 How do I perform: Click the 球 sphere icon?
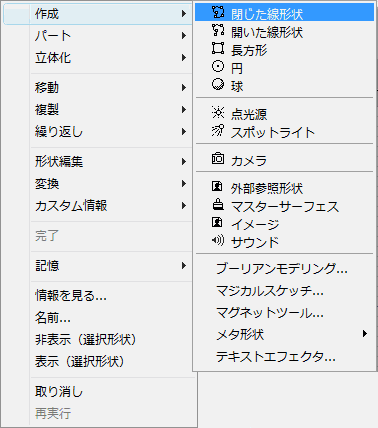218,84
